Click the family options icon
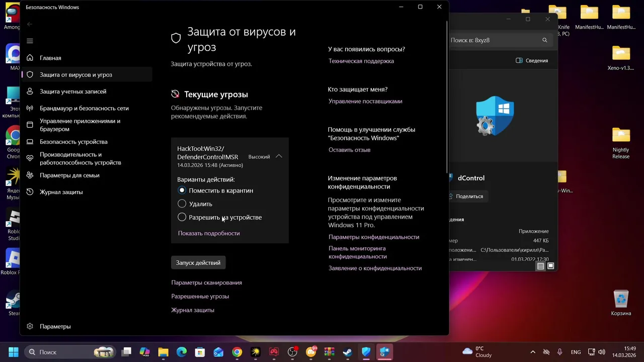The width and height of the screenshot is (644, 362). pyautogui.click(x=30, y=175)
